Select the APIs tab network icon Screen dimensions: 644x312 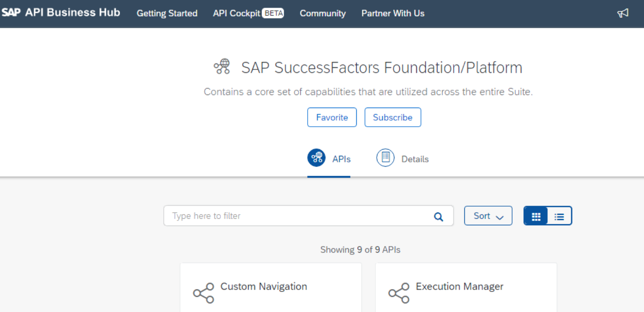[316, 158]
